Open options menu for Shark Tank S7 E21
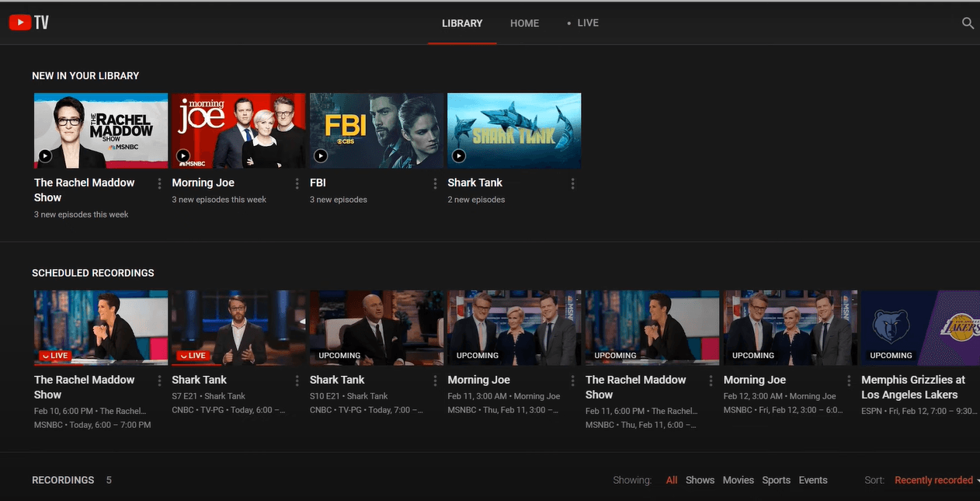 click(x=297, y=381)
